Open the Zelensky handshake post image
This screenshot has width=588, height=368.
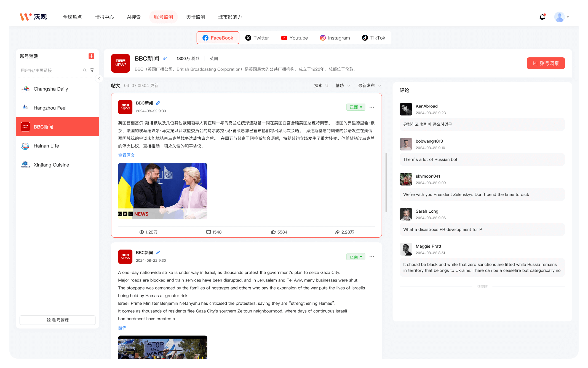point(163,191)
